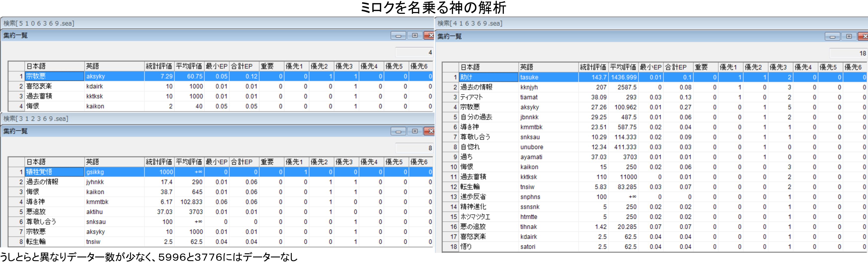Maximize the 集約一覧 window for 416369.sea
The image size is (868, 263).
tap(848, 36)
